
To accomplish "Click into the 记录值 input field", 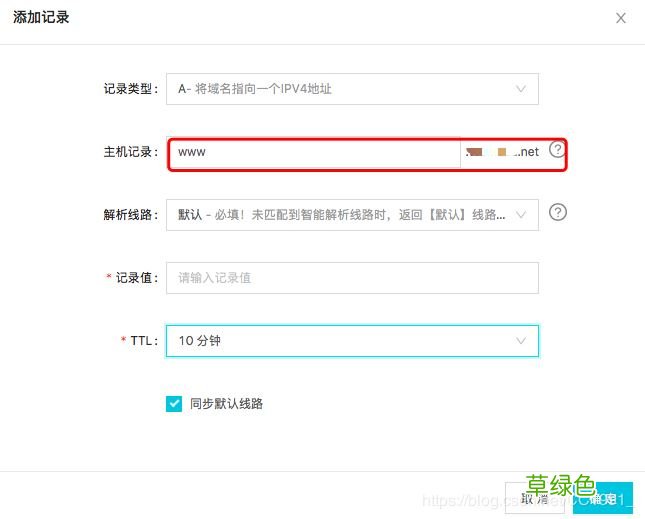I will (x=352, y=278).
